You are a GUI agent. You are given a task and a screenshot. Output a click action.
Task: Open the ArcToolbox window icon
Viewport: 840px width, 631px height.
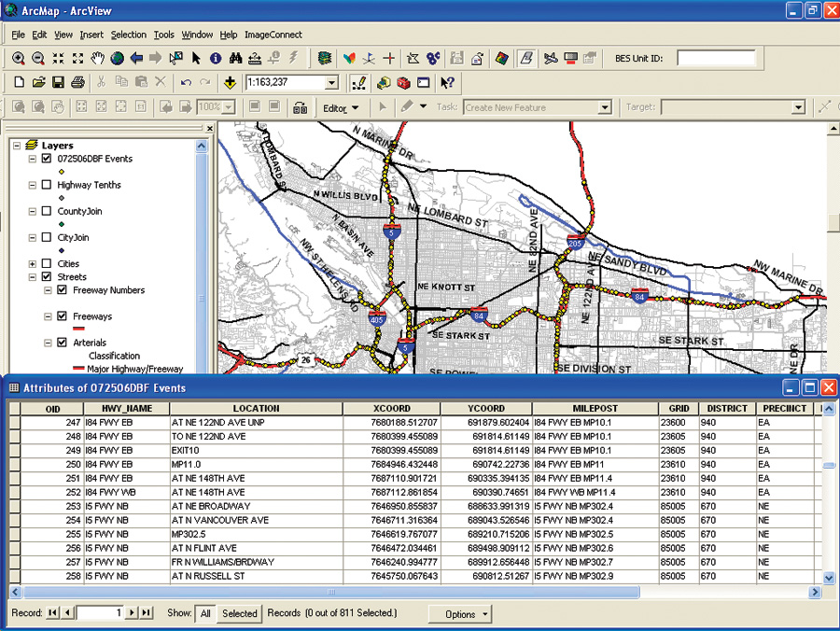[x=403, y=83]
